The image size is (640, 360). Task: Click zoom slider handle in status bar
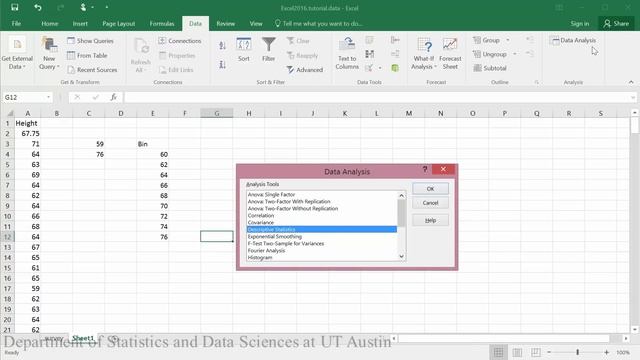click(577, 352)
